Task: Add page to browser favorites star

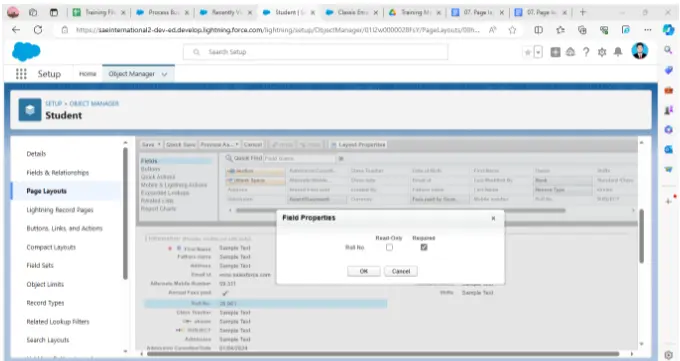Action: click(513, 30)
